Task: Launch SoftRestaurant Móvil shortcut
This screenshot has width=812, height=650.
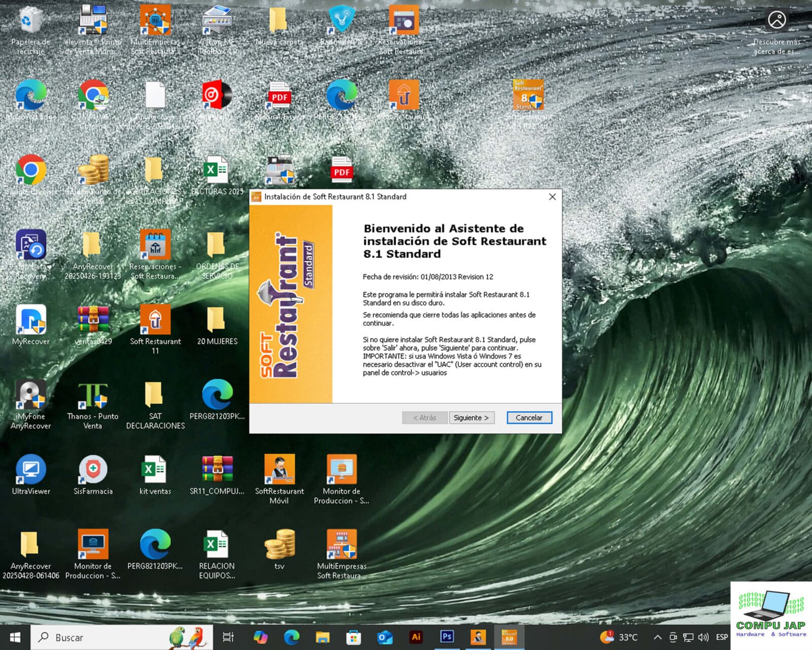Action: point(279,470)
